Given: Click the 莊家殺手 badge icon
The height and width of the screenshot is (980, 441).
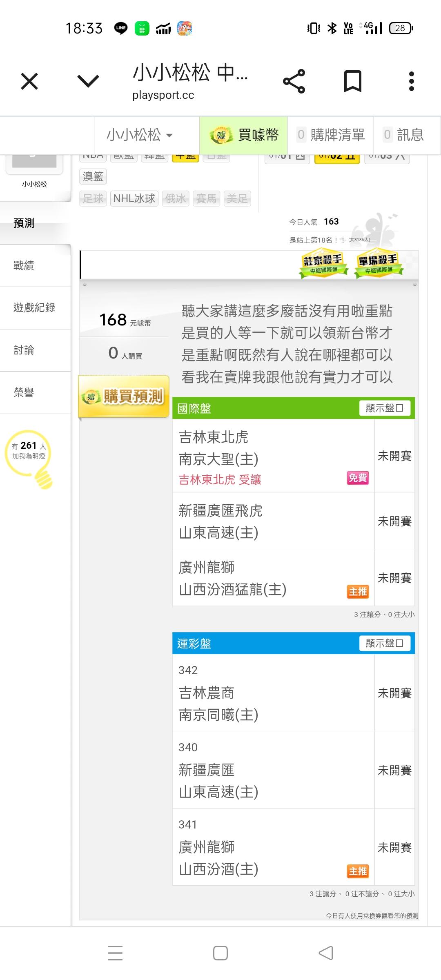Looking at the screenshot, I should (323, 263).
